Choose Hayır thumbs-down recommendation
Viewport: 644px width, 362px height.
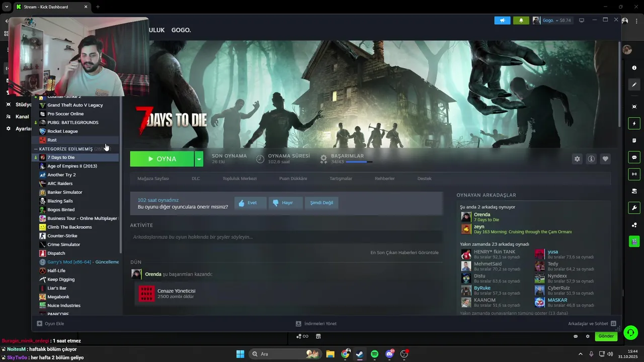[285, 203]
